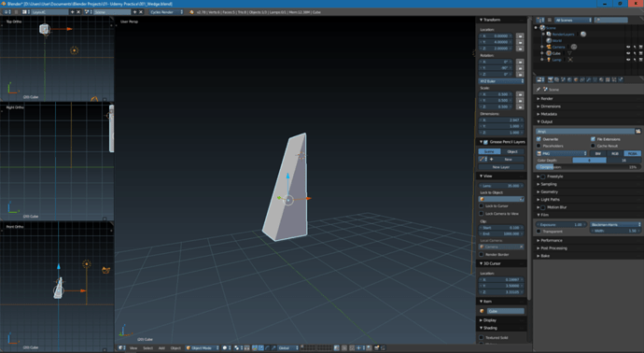This screenshot has width=644, height=353.
Task: Open the Add menu in the 3D view header
Action: click(161, 348)
